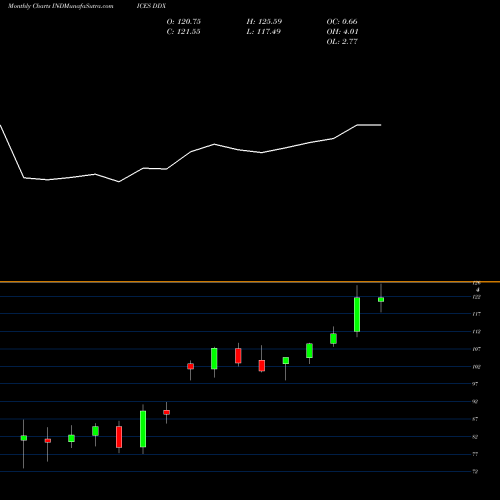Screen dimensions: 500x500
Task: Click the 112 price axis label
Action: pyautogui.click(x=476, y=332)
